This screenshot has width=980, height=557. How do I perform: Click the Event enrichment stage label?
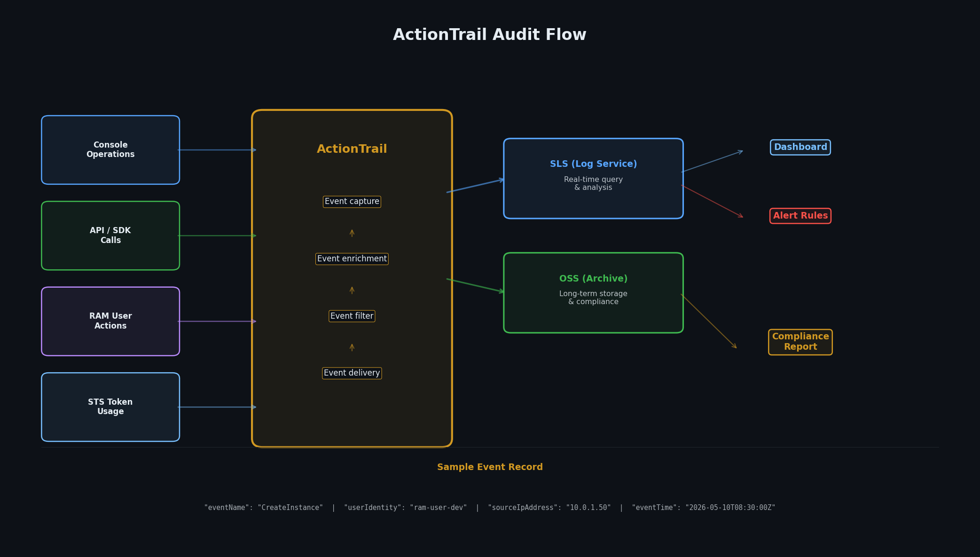click(x=352, y=259)
